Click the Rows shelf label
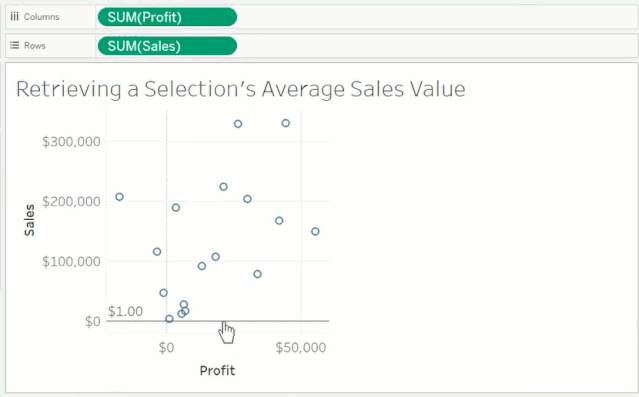 click(x=34, y=46)
